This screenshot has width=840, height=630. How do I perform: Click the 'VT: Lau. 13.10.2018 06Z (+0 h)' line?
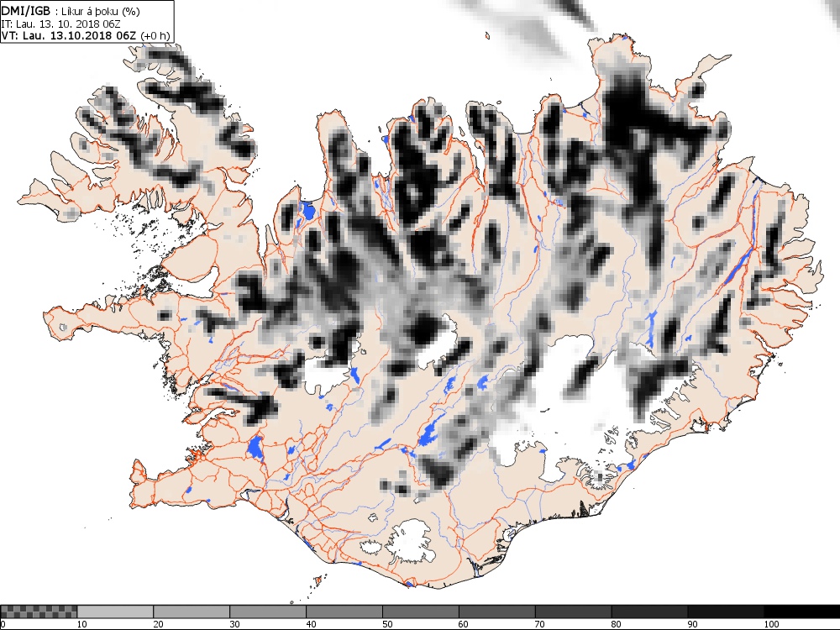click(x=86, y=35)
